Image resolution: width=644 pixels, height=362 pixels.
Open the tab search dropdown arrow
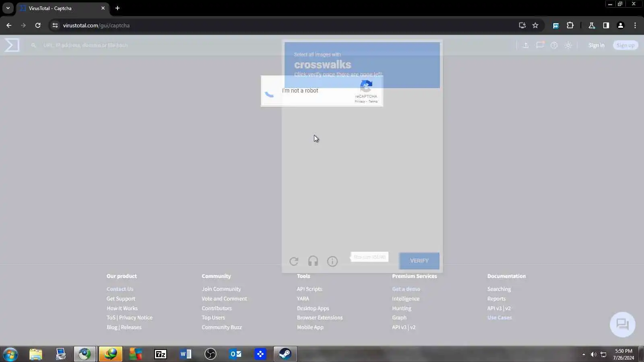point(8,8)
